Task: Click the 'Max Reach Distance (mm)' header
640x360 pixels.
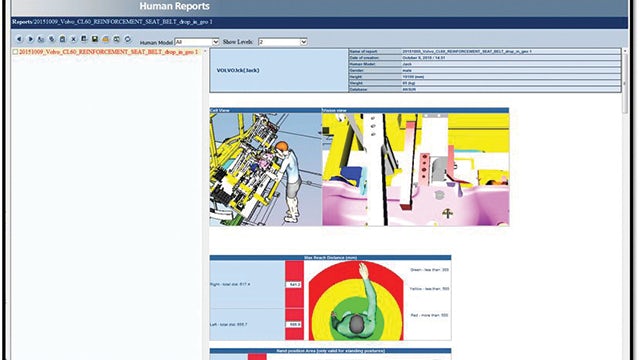Action: pyautogui.click(x=330, y=258)
